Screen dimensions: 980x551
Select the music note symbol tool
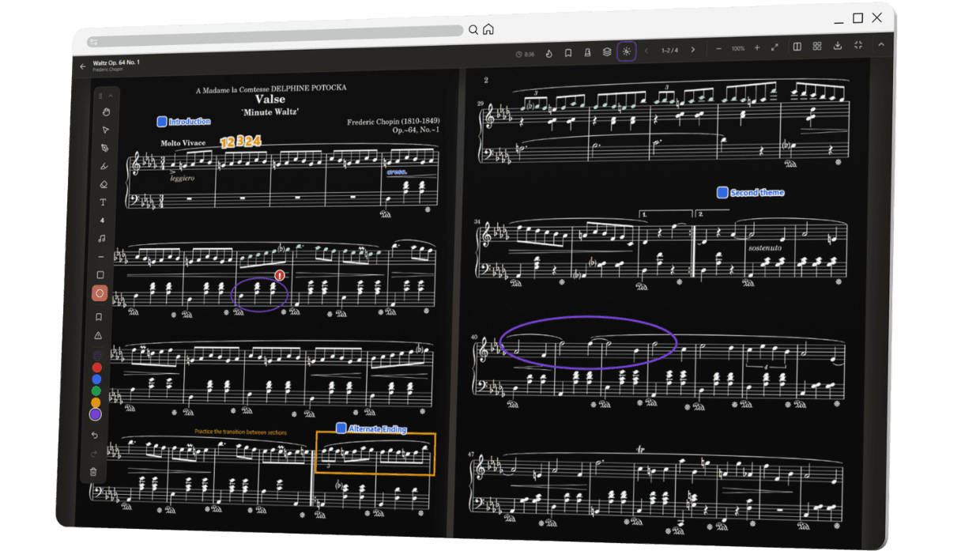[x=101, y=239]
